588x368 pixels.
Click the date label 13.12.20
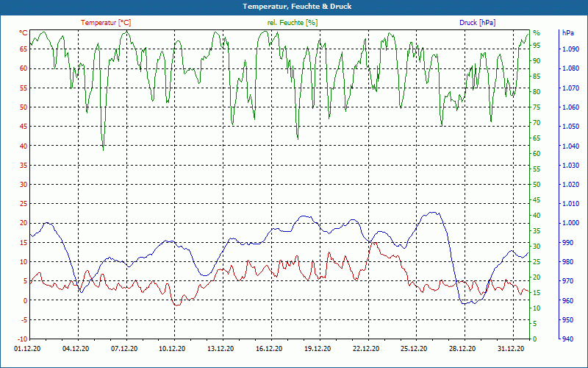[x=220, y=349]
